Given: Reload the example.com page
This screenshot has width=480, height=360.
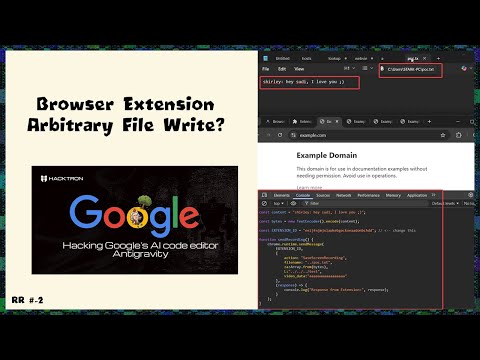Looking at the screenshot, I should [x=280, y=135].
